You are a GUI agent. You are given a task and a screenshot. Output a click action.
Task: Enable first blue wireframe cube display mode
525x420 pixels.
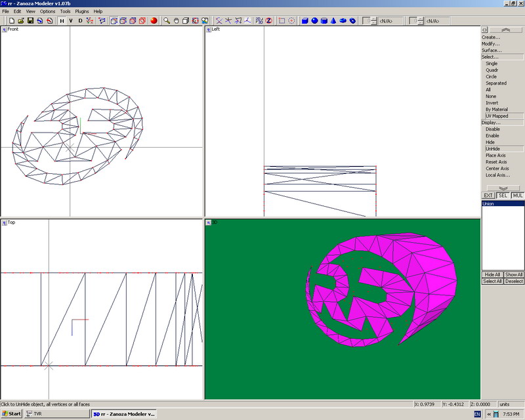coord(114,21)
